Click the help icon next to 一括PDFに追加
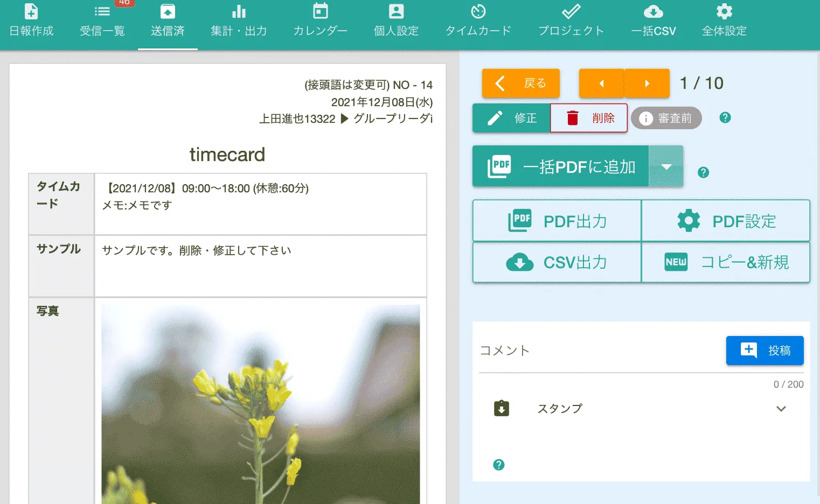This screenshot has height=504, width=820. pyautogui.click(x=703, y=172)
